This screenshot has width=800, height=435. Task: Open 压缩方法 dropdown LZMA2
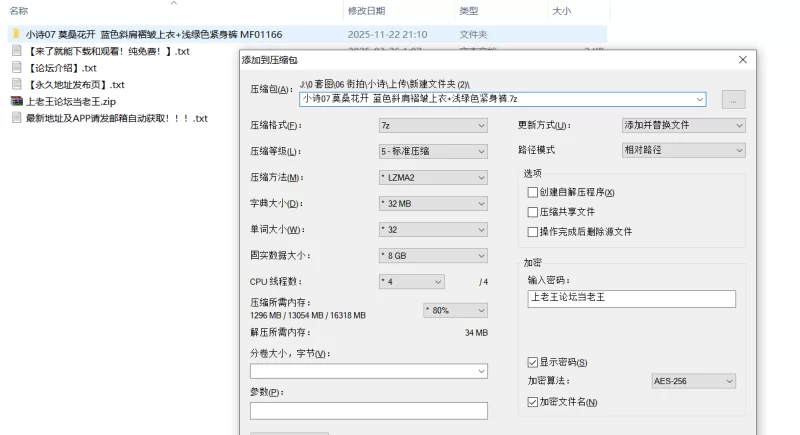(433, 177)
